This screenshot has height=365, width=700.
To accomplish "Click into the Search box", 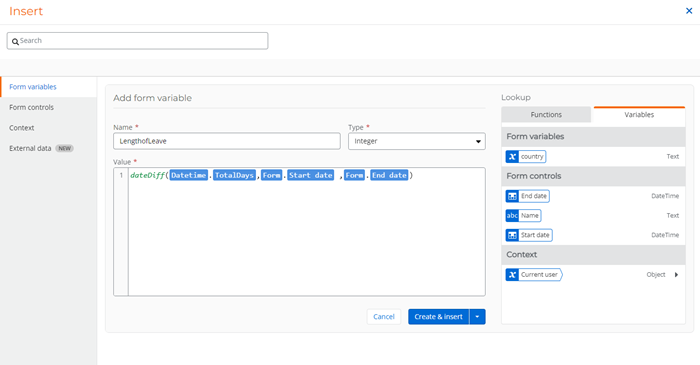I will [x=138, y=41].
